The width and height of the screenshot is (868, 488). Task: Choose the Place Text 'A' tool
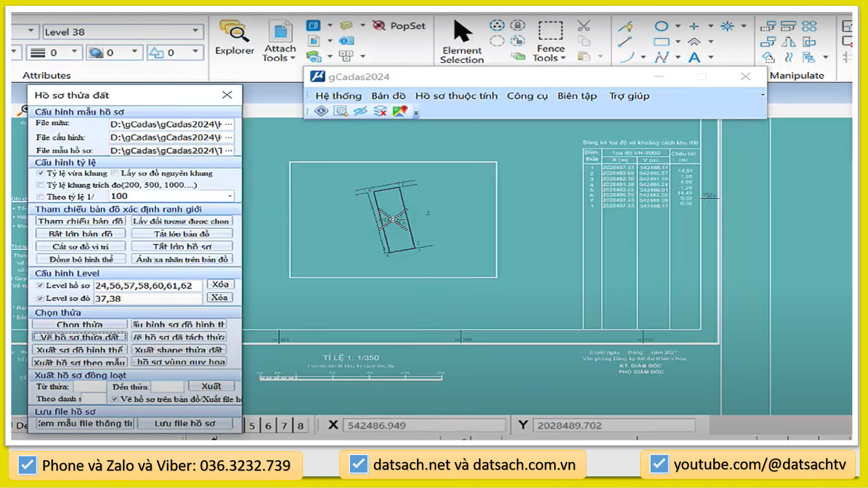point(694,57)
